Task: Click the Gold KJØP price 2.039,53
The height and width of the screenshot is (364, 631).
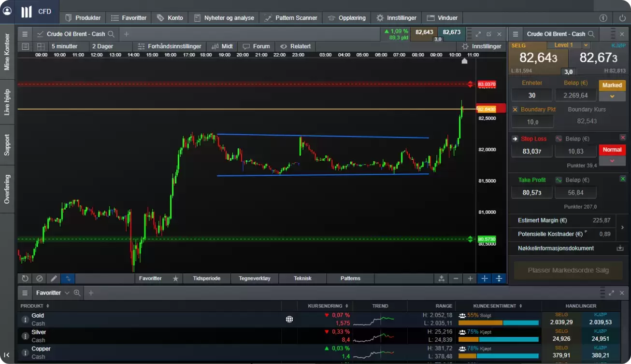Action: [x=601, y=322]
